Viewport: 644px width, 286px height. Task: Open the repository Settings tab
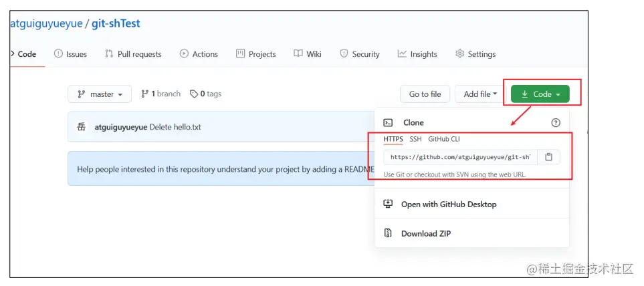pyautogui.click(x=475, y=54)
